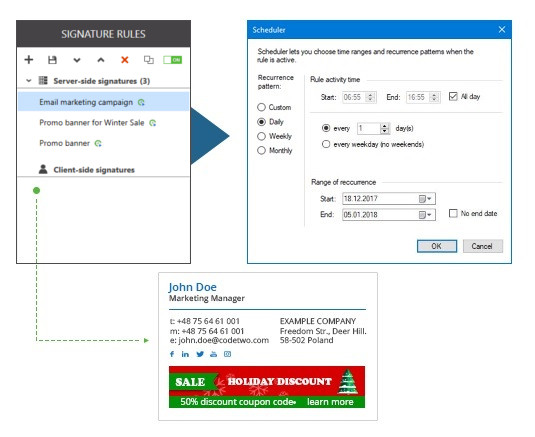Screen dimensions: 535x437
Task: Toggle the rule ON switch
Action: 172,60
